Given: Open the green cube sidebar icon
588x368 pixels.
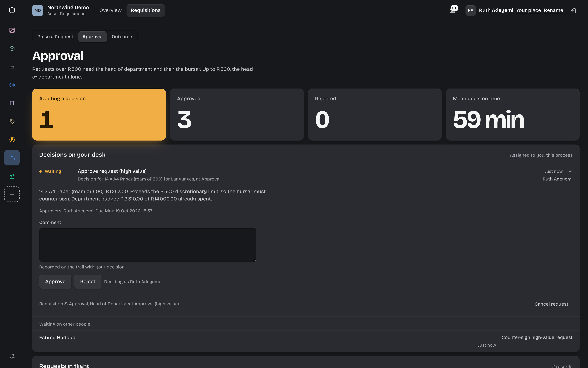Looking at the screenshot, I should click(12, 48).
